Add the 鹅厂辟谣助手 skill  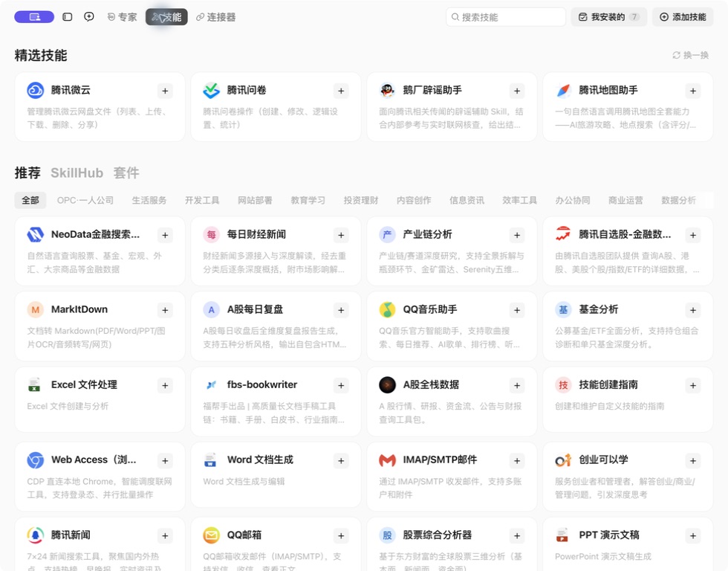[x=517, y=91]
